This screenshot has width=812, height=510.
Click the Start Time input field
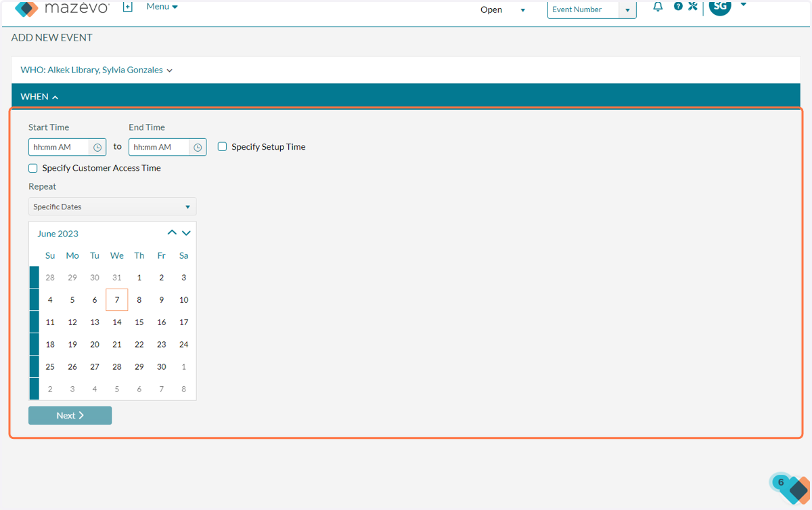point(60,147)
